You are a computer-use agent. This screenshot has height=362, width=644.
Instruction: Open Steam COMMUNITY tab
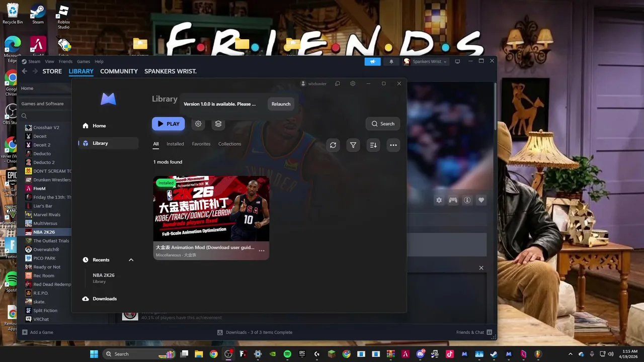click(119, 71)
